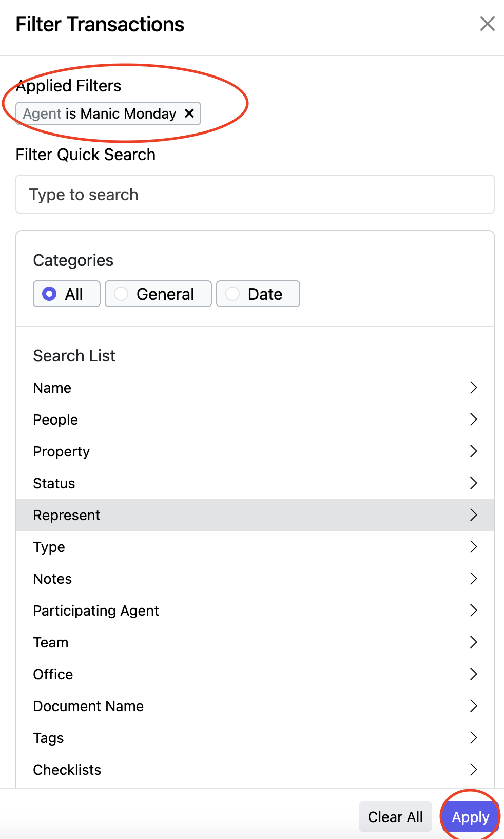Open the Property filter arrow
This screenshot has width=504, height=839.
pos(473,451)
